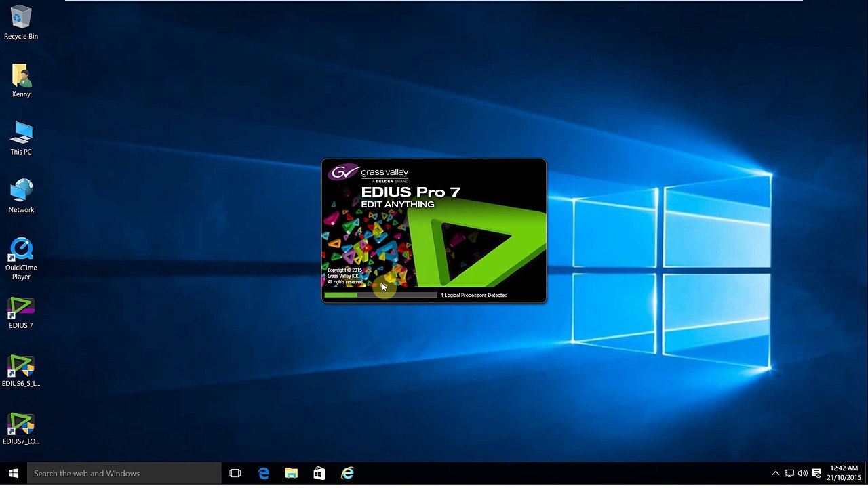Click the "EDIUS Pro 7" splash title

point(410,192)
